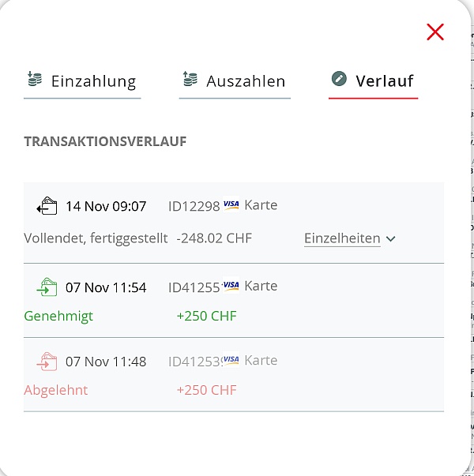474x476 pixels.
Task: Click the red rejected deposit wallet icon
Action: (x=47, y=362)
